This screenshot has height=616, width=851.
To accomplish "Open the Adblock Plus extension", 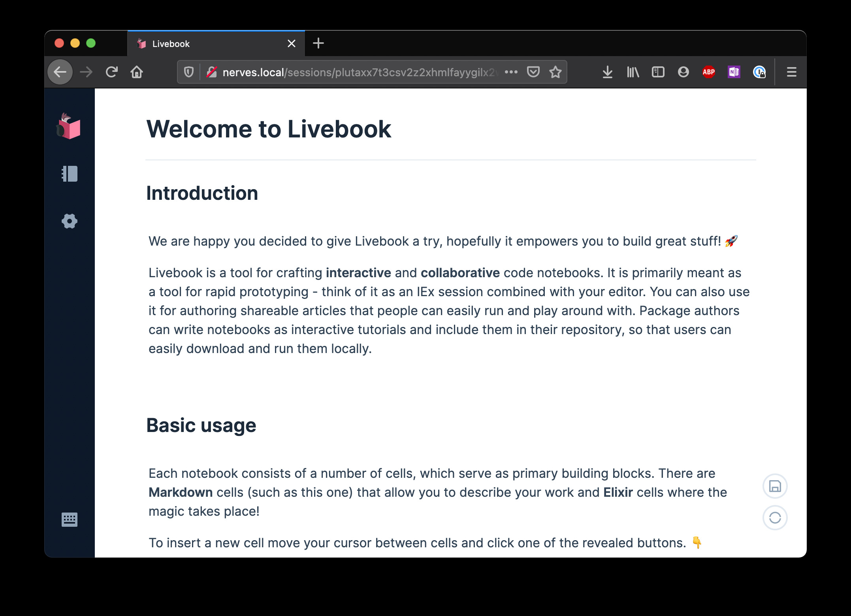I will [708, 72].
